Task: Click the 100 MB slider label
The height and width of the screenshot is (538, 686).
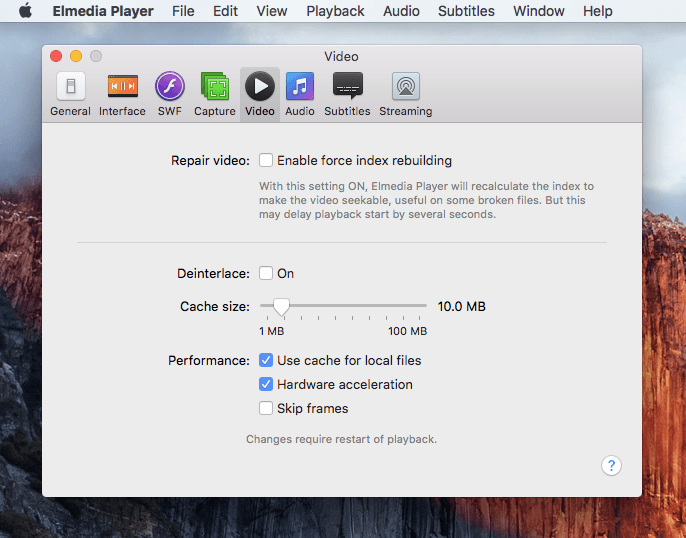Action: (407, 331)
